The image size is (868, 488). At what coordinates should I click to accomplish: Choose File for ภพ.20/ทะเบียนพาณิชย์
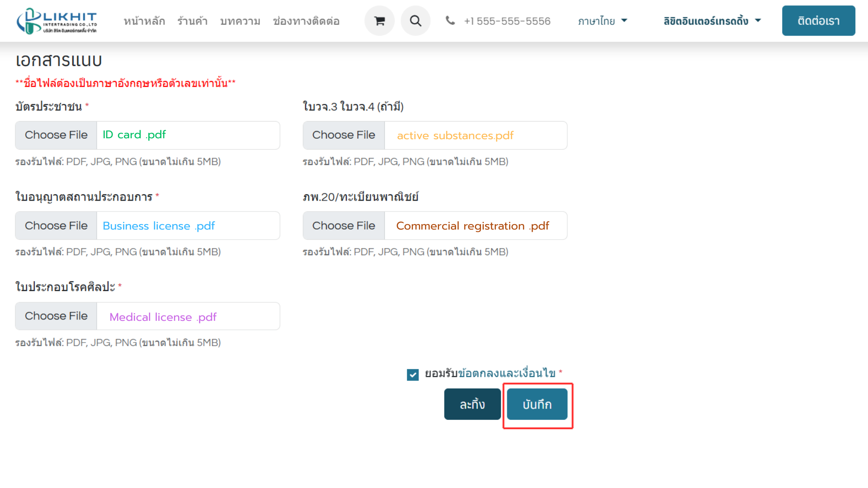coord(344,225)
